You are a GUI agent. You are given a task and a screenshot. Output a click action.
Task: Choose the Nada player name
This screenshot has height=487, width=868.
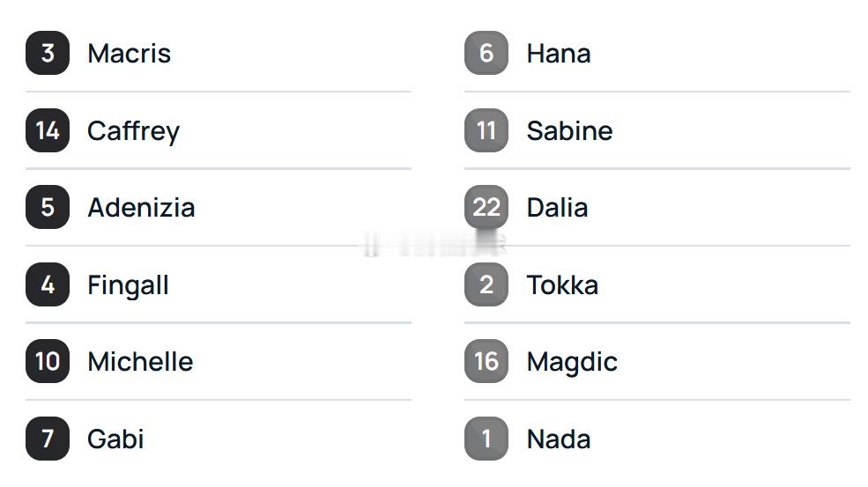pyautogui.click(x=559, y=439)
